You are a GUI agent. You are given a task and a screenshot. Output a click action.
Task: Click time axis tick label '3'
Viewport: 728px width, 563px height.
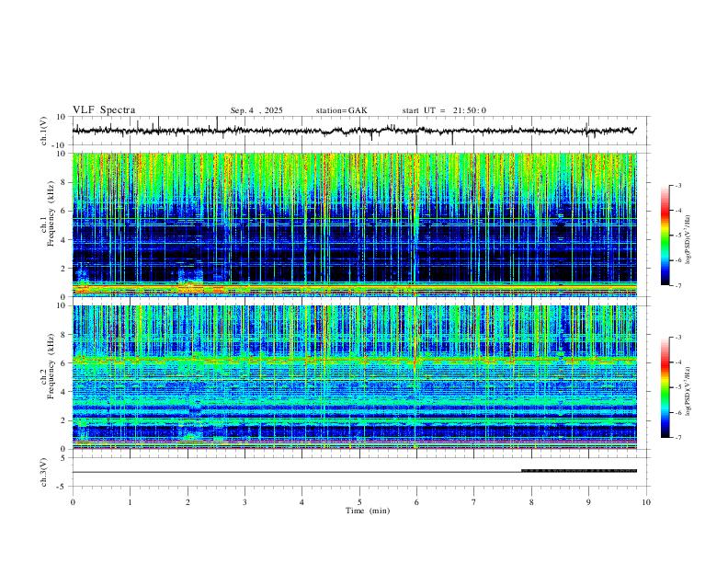pyautogui.click(x=245, y=502)
